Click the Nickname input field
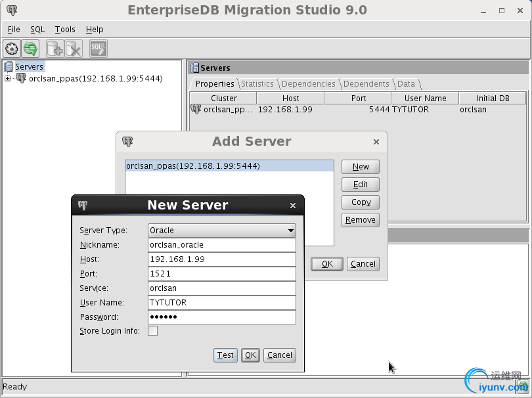The image size is (532, 398). coord(222,245)
